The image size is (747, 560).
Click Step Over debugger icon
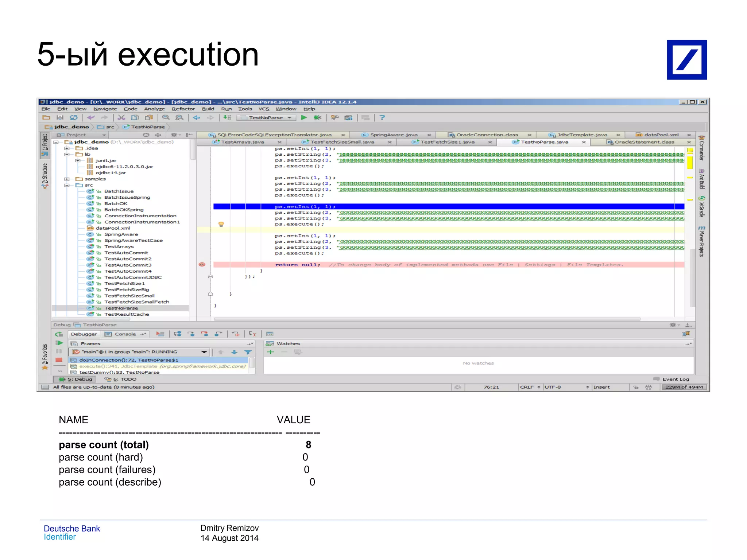click(x=178, y=334)
